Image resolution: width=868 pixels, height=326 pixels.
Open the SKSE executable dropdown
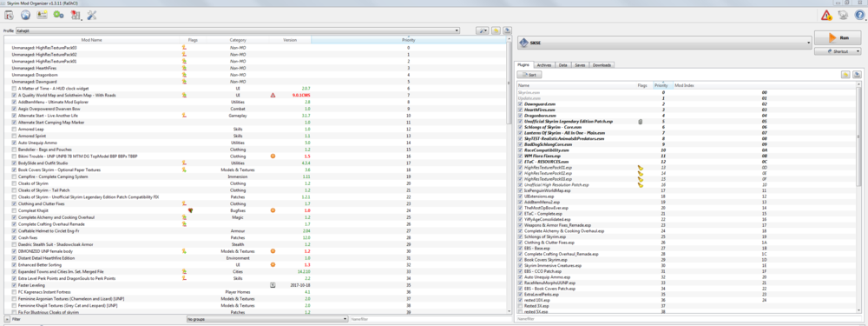pyautogui.click(x=664, y=42)
